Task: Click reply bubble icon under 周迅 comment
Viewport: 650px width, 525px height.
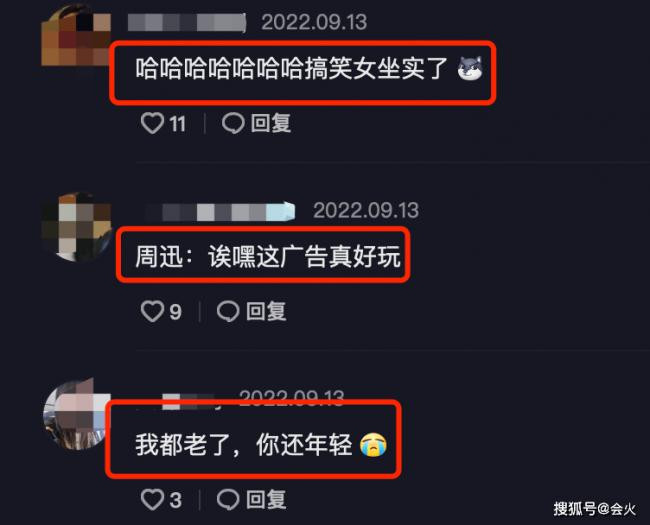Action: point(228,311)
